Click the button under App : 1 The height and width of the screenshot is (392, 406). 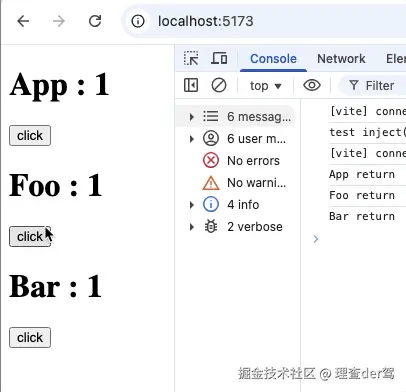tap(30, 136)
